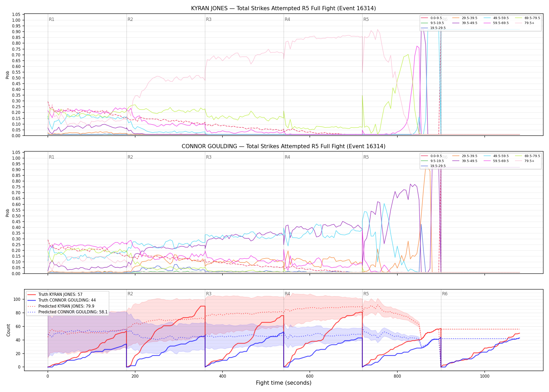Click the R5 round marker in the Count chart
The height and width of the screenshot is (392, 549).
[366, 294]
